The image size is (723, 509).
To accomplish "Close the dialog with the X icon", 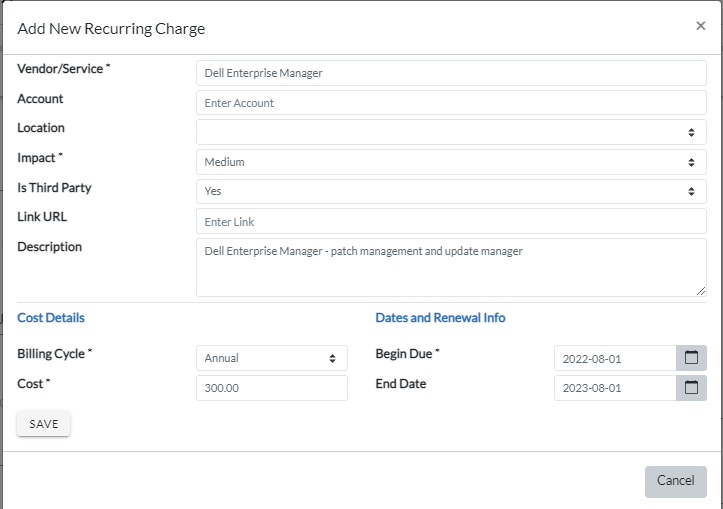I will [x=700, y=26].
